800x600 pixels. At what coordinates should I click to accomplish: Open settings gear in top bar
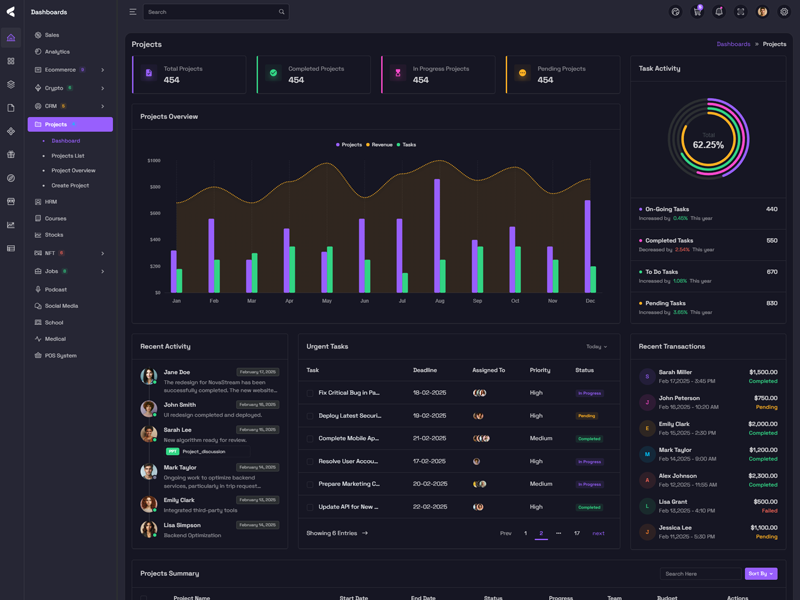784,12
